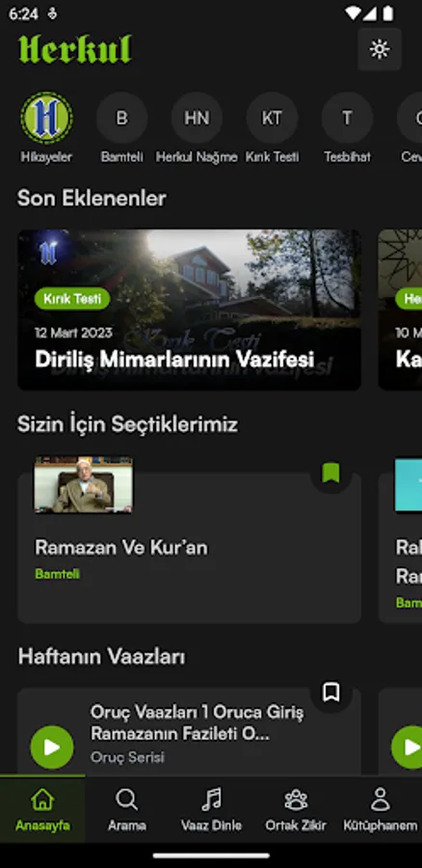422x868 pixels.
Task: Click the green Bamteli label link
Action: (57, 574)
